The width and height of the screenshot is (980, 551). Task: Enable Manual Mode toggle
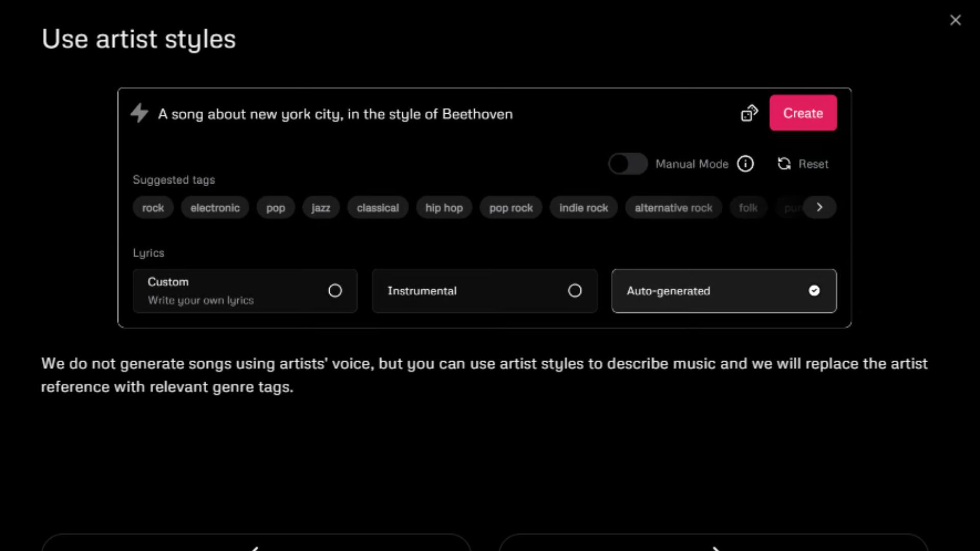627,163
